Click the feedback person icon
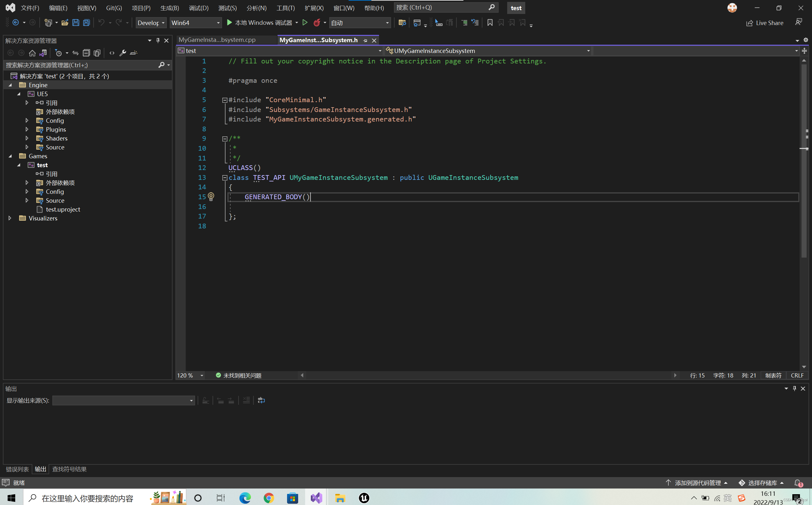The image size is (812, 505). (798, 23)
